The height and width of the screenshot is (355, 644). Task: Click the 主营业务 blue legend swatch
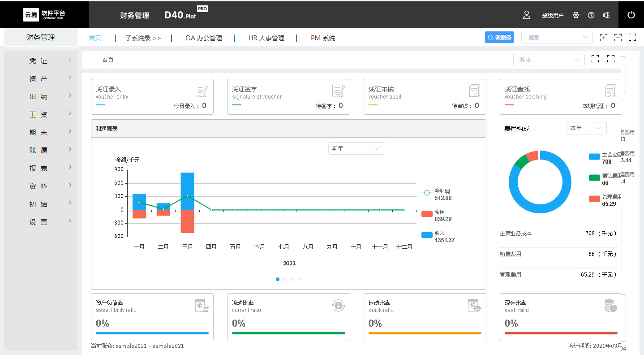594,156
